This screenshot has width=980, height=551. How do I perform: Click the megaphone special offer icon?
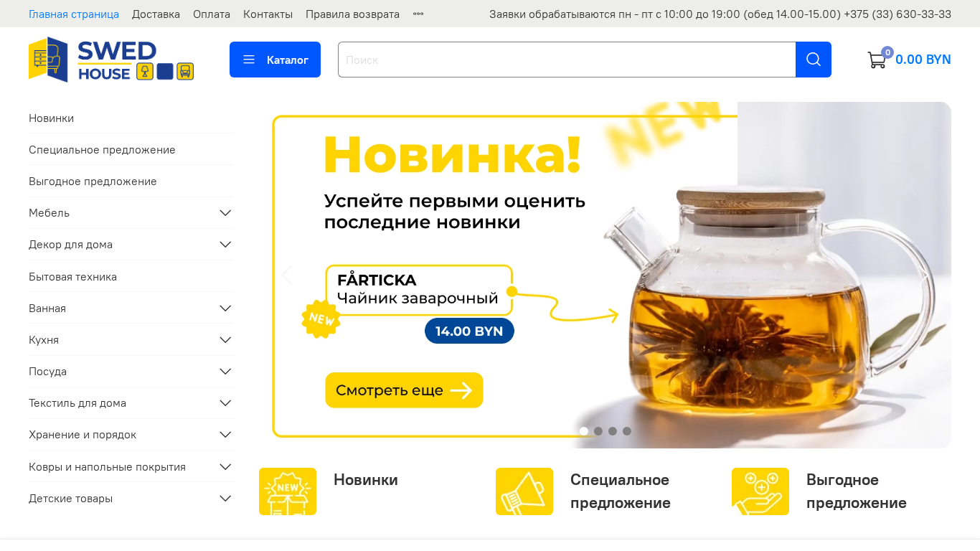point(524,491)
